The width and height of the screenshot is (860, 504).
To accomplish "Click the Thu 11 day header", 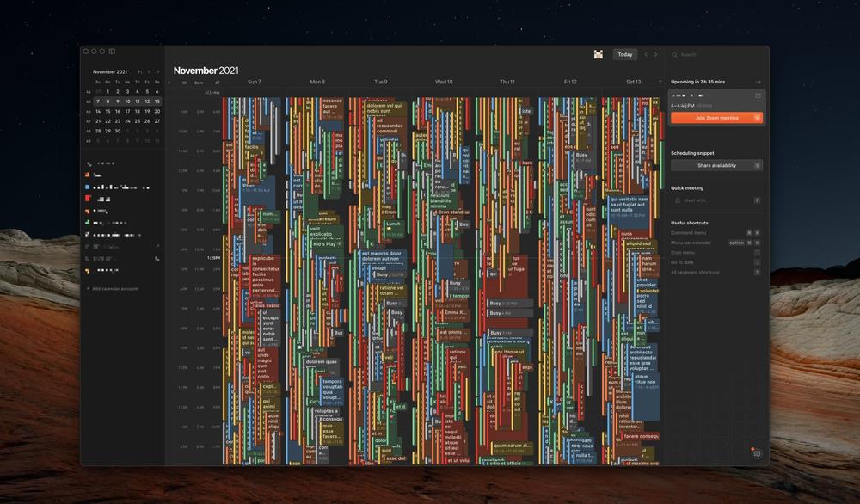I will (x=507, y=82).
